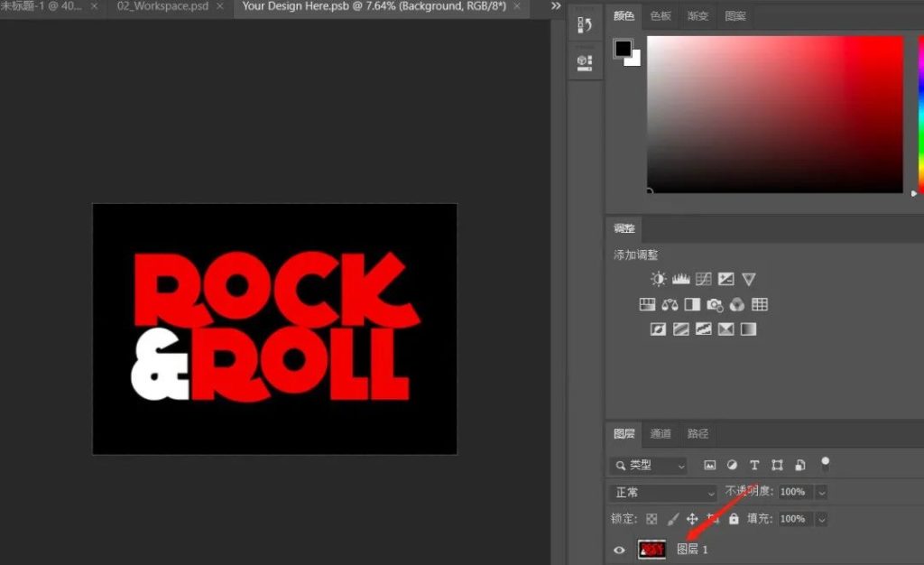Click the Channel Mixer adjustment icon
Image resolution: width=924 pixels, height=565 pixels.
[737, 305]
